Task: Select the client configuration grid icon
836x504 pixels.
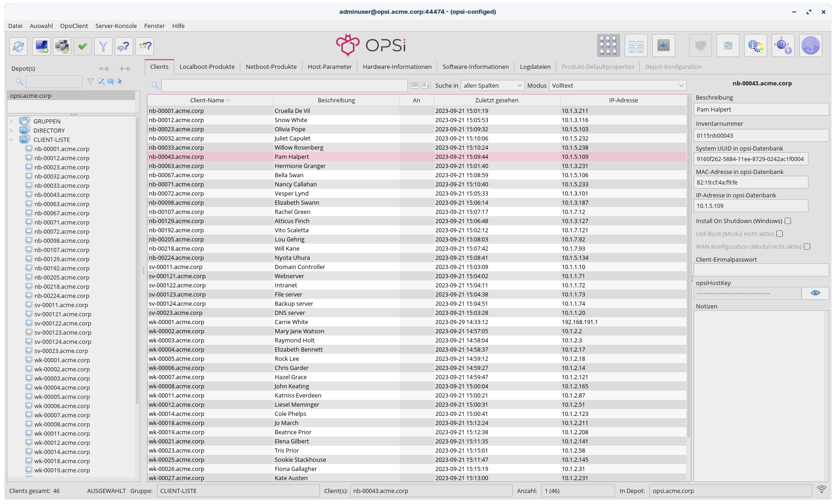Action: (609, 45)
